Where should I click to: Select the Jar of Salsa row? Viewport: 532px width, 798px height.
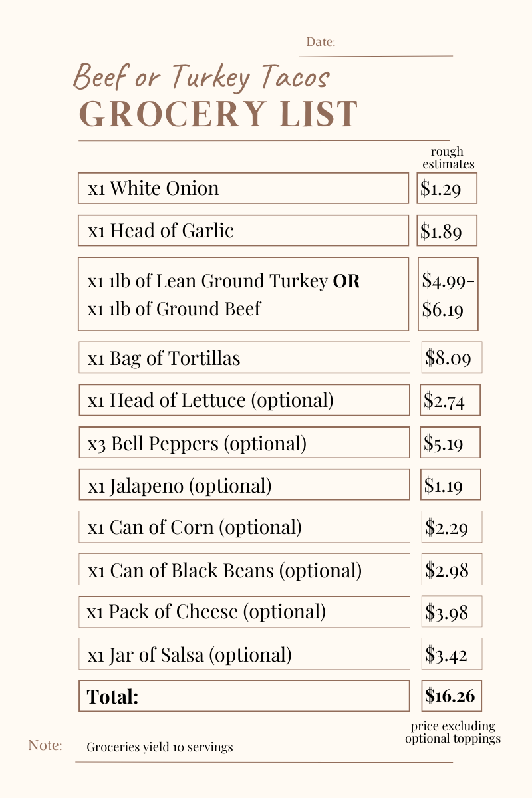pos(244,654)
